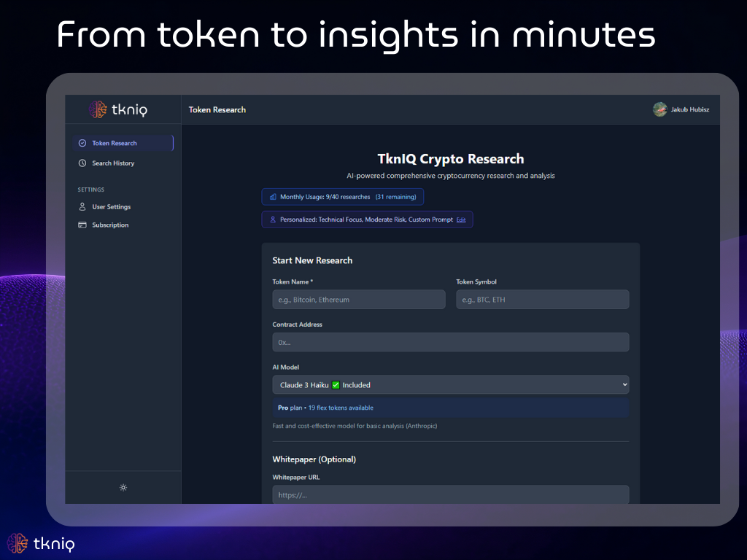Click the tkniq brain logo in app header
Viewport: 747px width, 560px height.
click(x=98, y=109)
